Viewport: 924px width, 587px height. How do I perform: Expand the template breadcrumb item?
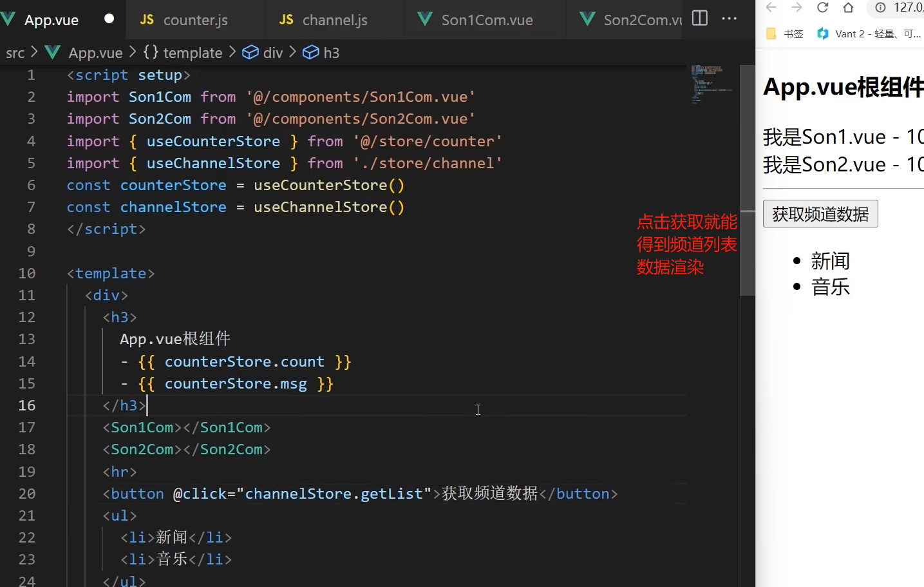pos(191,52)
